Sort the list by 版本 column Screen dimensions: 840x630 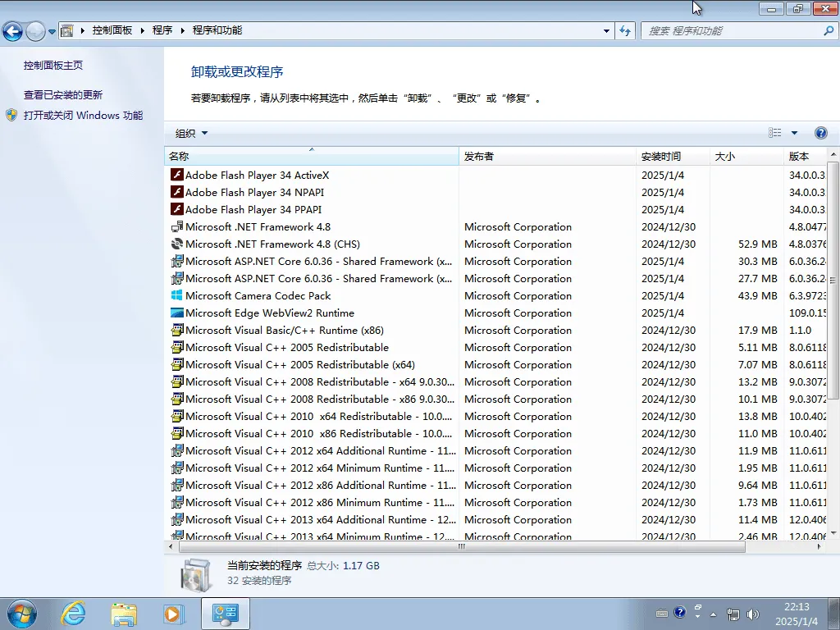806,157
